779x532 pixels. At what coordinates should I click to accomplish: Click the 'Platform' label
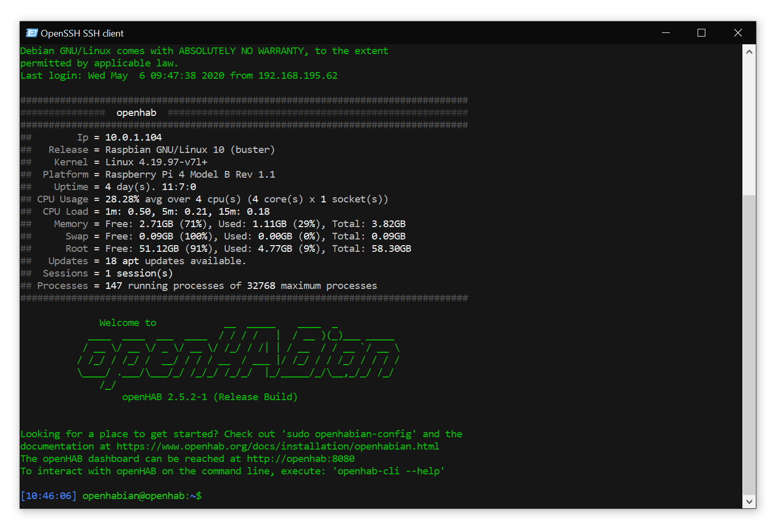65,175
